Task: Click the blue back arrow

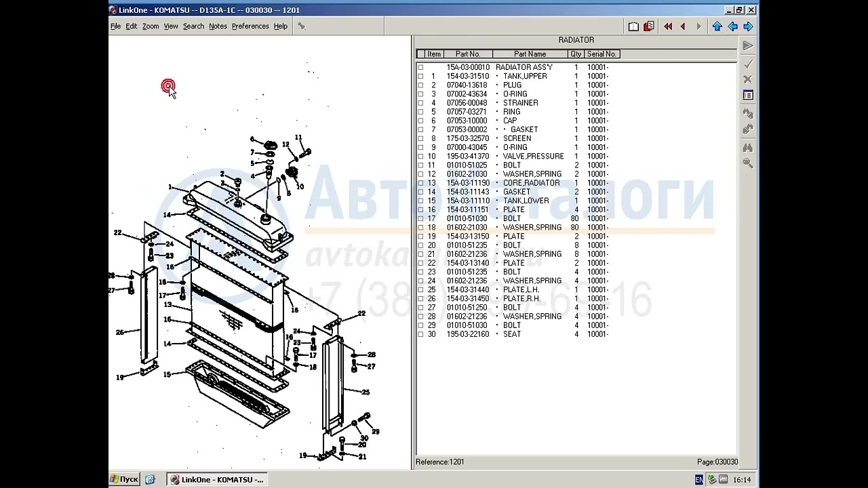Action: click(732, 26)
